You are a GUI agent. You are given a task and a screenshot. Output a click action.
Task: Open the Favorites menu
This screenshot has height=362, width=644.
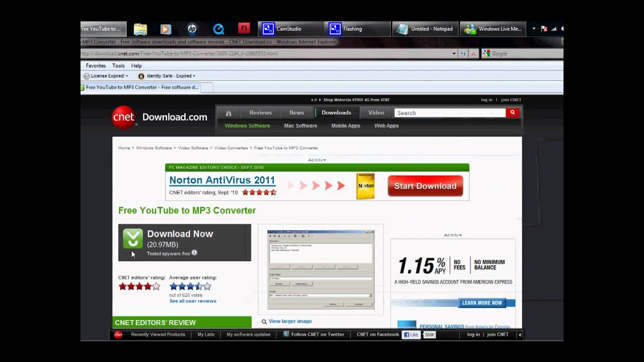(96, 66)
